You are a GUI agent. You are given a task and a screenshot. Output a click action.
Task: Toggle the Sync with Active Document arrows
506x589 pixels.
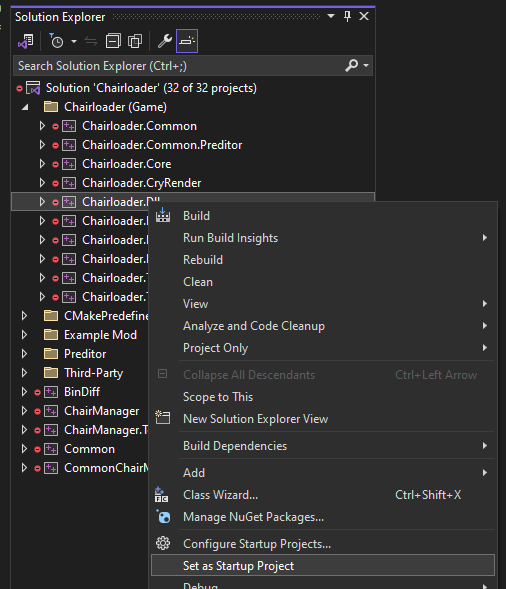click(x=91, y=41)
